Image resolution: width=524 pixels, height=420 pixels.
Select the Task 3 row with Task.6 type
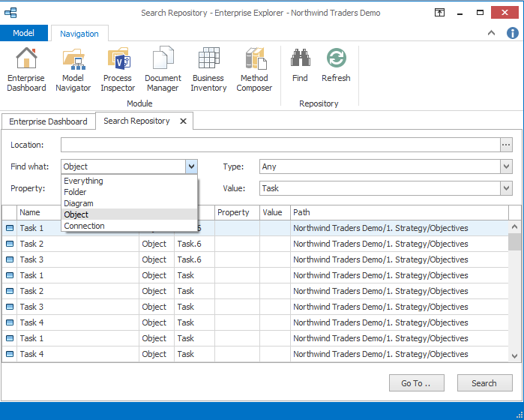point(256,259)
